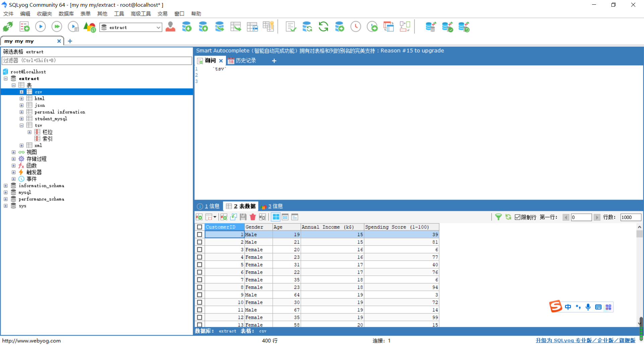Collapse the 表 tables folder
Screen dimensions: 644x345
click(14, 85)
